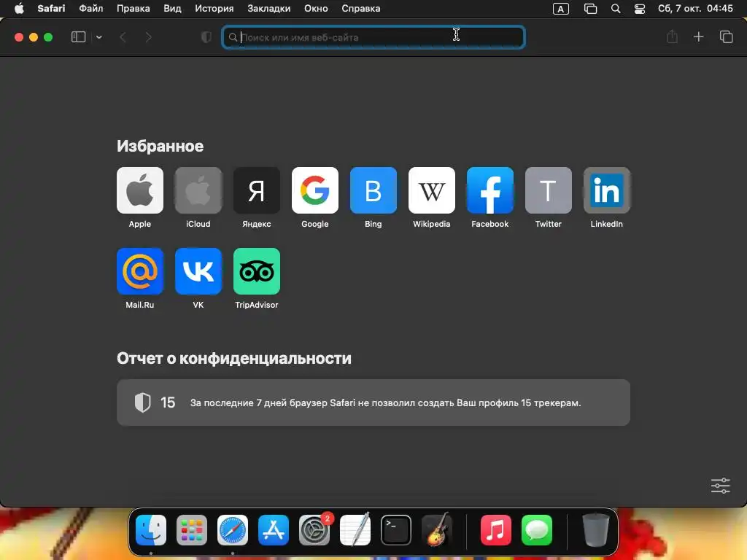747x560 pixels.
Task: Go forward with the forward arrow
Action: pos(148,37)
